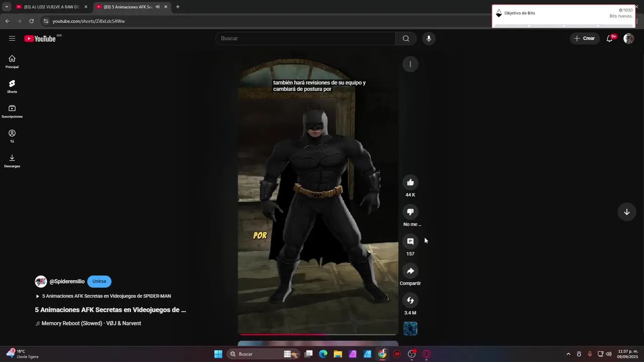This screenshot has height=362, width=644.
Task: Open a new browser tab
Action: [x=178, y=7]
